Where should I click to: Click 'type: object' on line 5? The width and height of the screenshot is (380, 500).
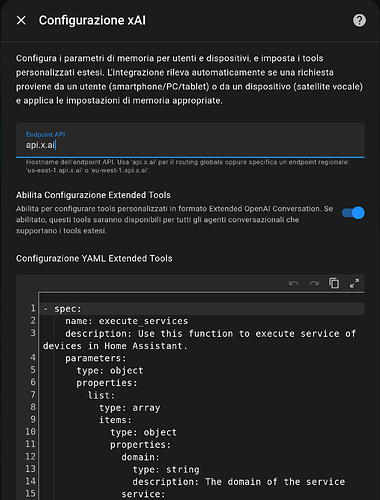tap(110, 371)
